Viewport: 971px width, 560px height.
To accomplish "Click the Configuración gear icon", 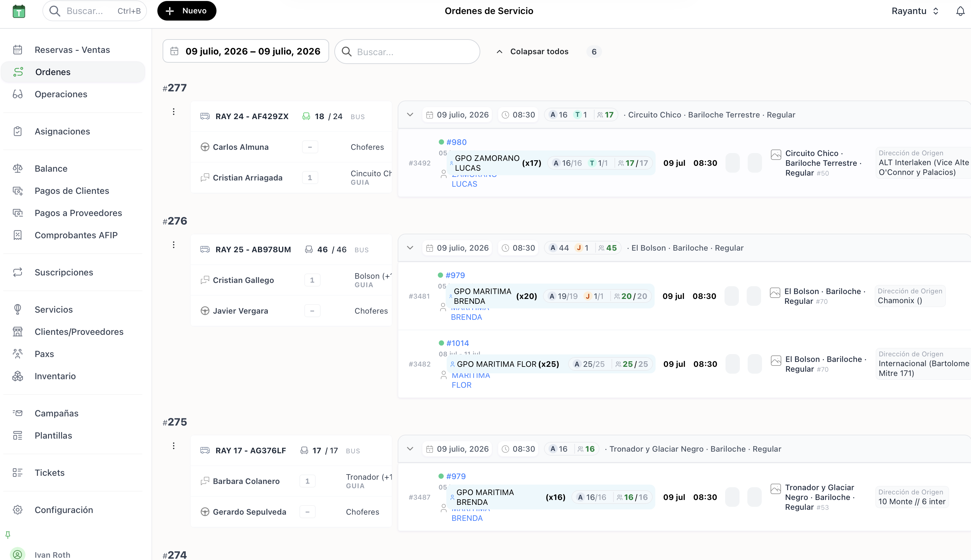I will [x=18, y=510].
